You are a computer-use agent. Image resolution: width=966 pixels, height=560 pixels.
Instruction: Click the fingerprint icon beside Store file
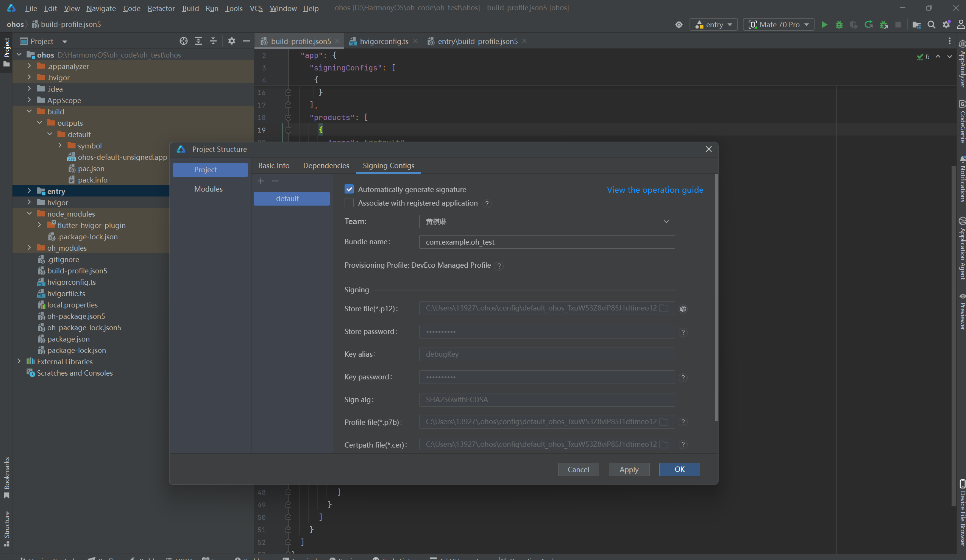[x=683, y=309]
